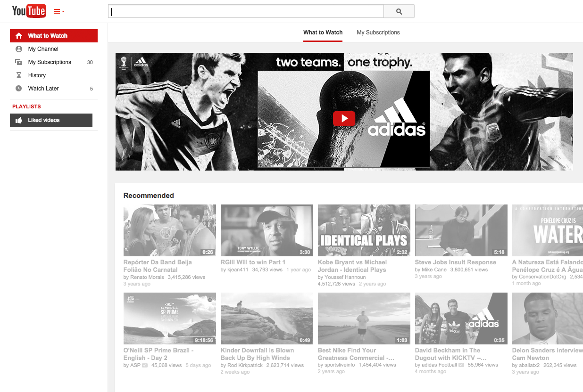583x392 pixels.
Task: Open History in the sidebar
Action: (x=54, y=75)
